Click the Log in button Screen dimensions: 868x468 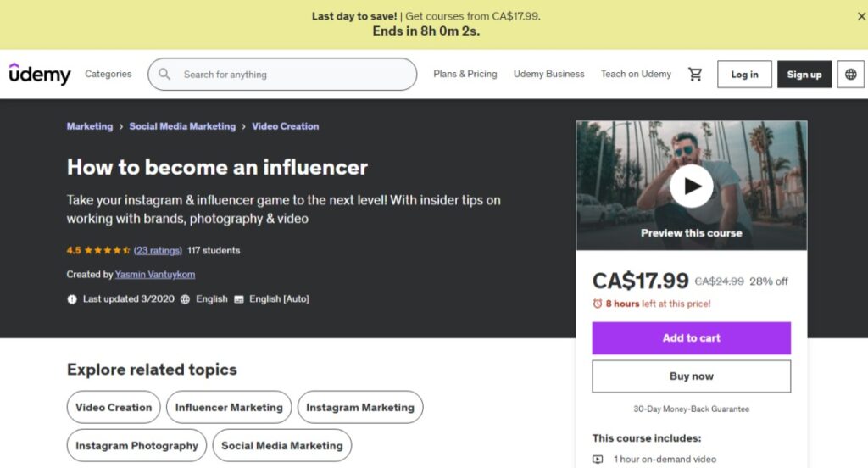point(744,75)
